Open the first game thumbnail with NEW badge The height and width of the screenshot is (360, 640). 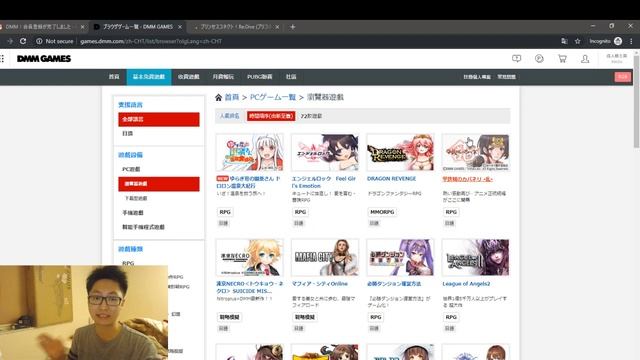click(250, 153)
